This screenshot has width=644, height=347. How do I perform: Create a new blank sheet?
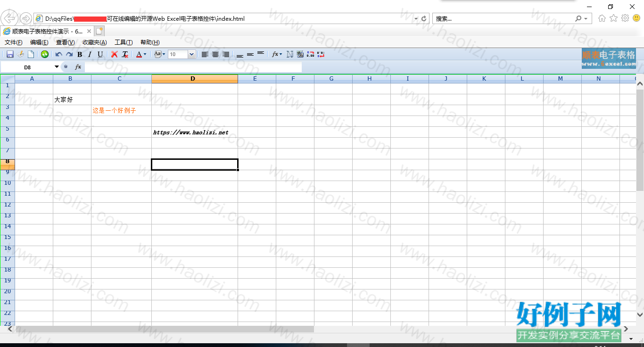click(x=31, y=54)
